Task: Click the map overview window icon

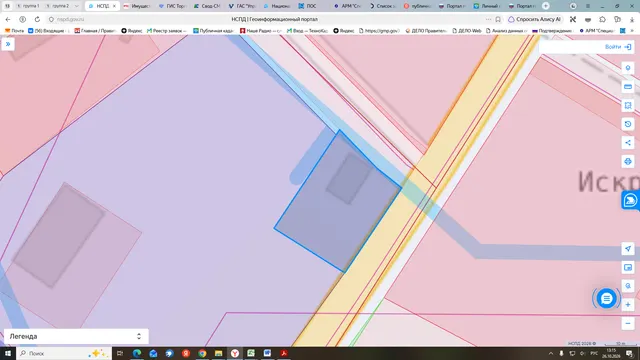Action: click(628, 267)
